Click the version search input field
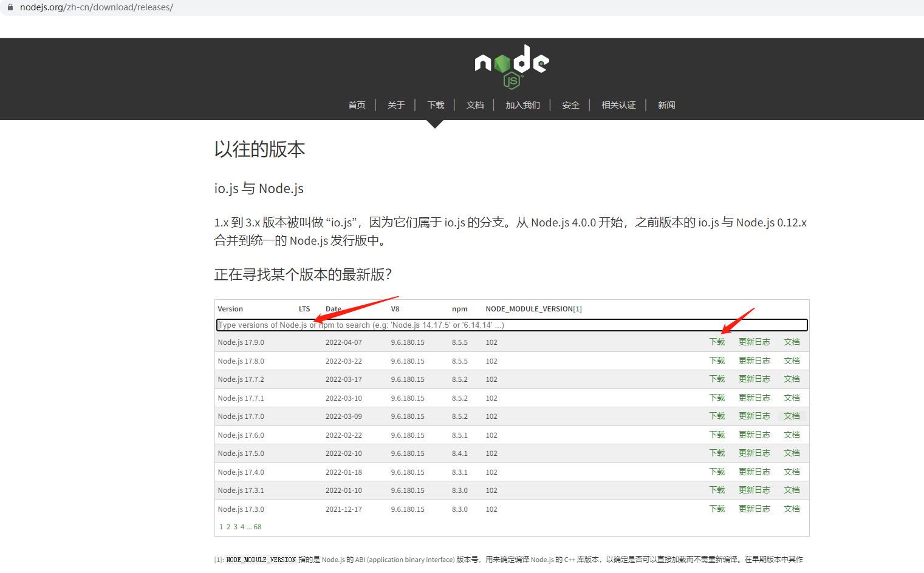Viewport: 924px width, 573px height. point(512,325)
